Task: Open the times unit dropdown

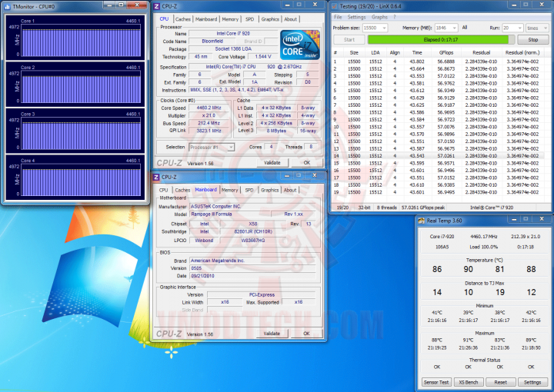Action: click(537, 28)
